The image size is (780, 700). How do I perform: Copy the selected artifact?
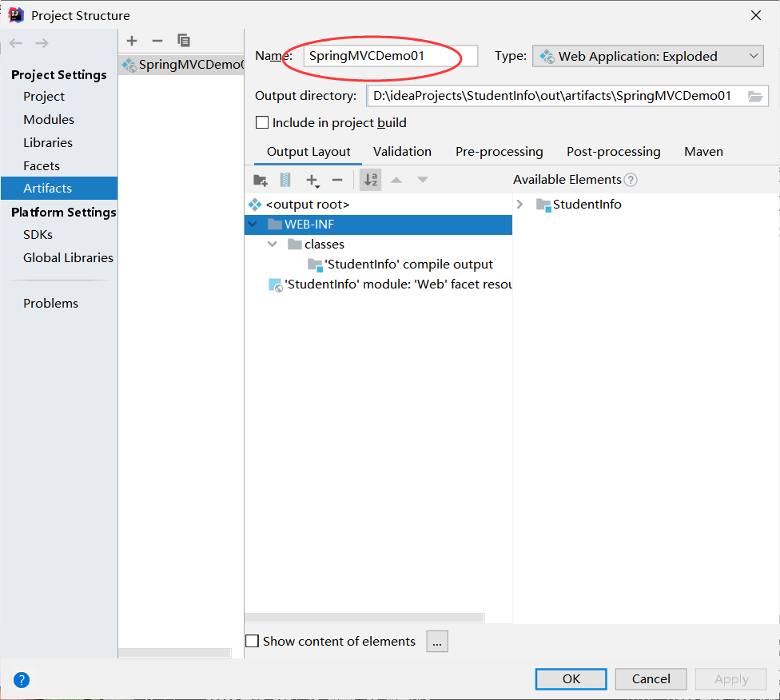pos(184,41)
